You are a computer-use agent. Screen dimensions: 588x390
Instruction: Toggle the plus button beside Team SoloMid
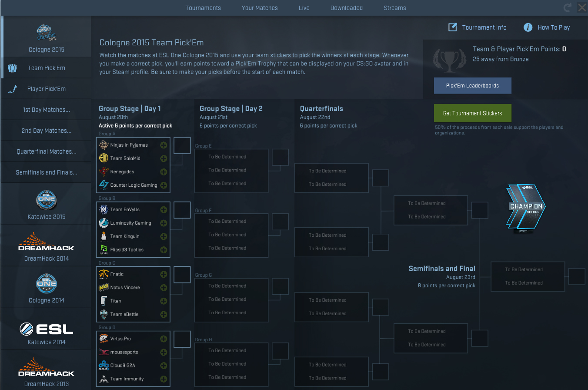pos(164,158)
